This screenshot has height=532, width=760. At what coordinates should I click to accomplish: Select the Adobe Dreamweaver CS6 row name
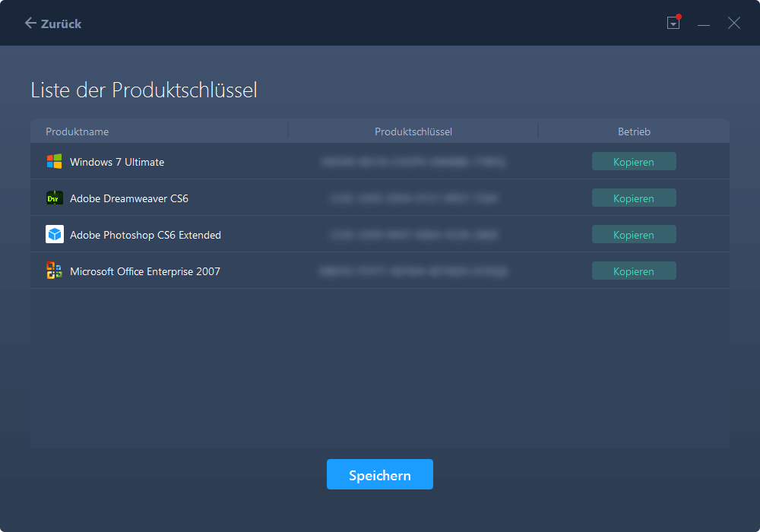(129, 198)
